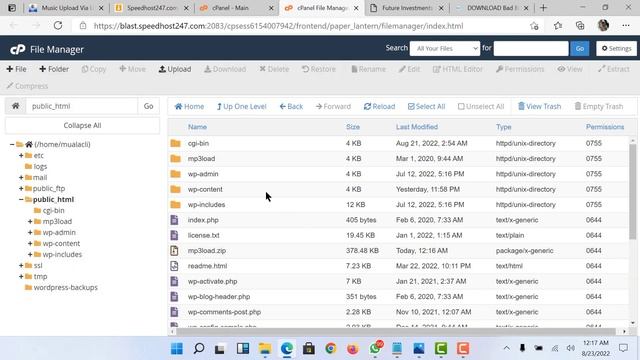Open the Upload tool
This screenshot has height=360, width=640.
click(175, 69)
